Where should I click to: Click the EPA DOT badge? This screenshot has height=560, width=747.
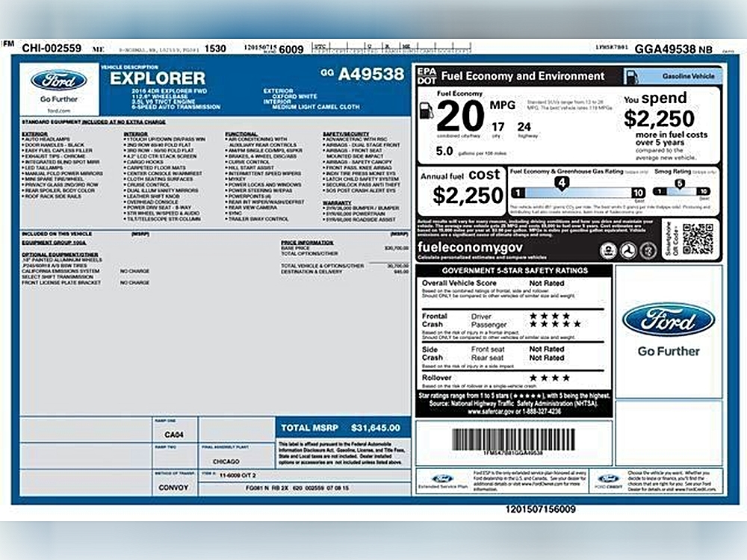(x=427, y=75)
